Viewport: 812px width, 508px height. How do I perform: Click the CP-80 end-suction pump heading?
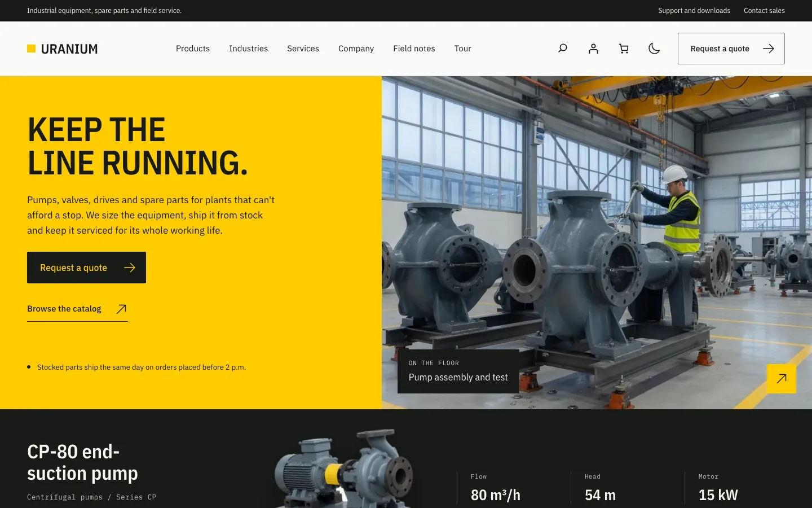[82, 462]
